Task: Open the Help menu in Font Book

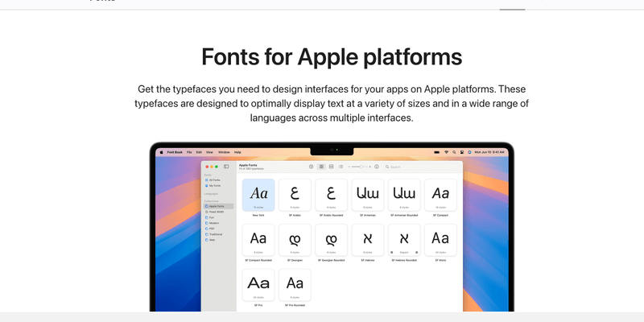Action: coord(237,152)
